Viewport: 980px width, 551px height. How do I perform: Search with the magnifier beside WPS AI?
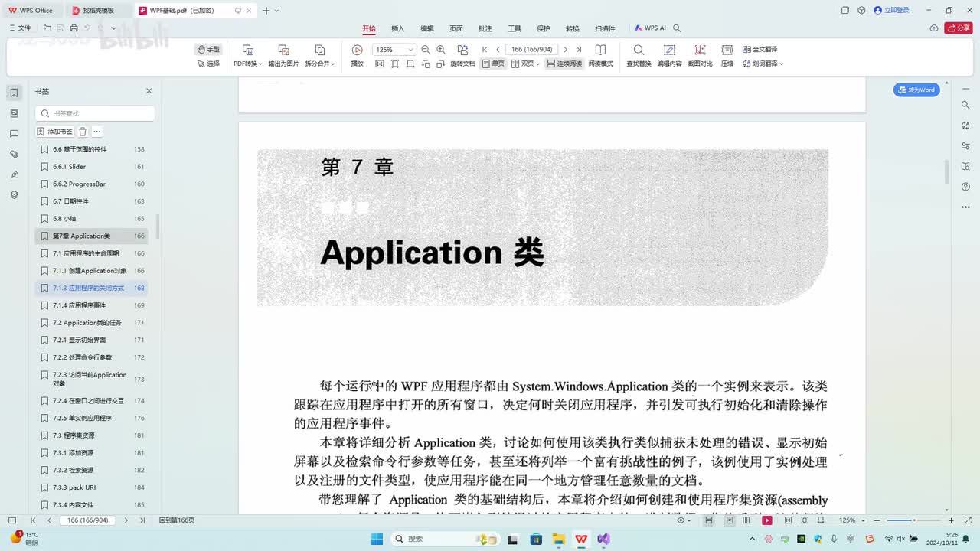(x=677, y=28)
